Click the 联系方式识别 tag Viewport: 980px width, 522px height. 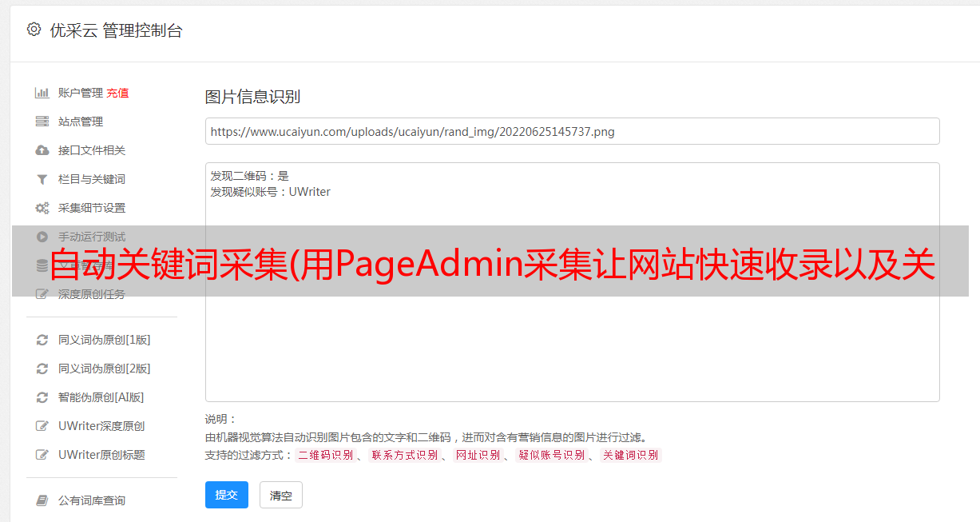click(404, 455)
